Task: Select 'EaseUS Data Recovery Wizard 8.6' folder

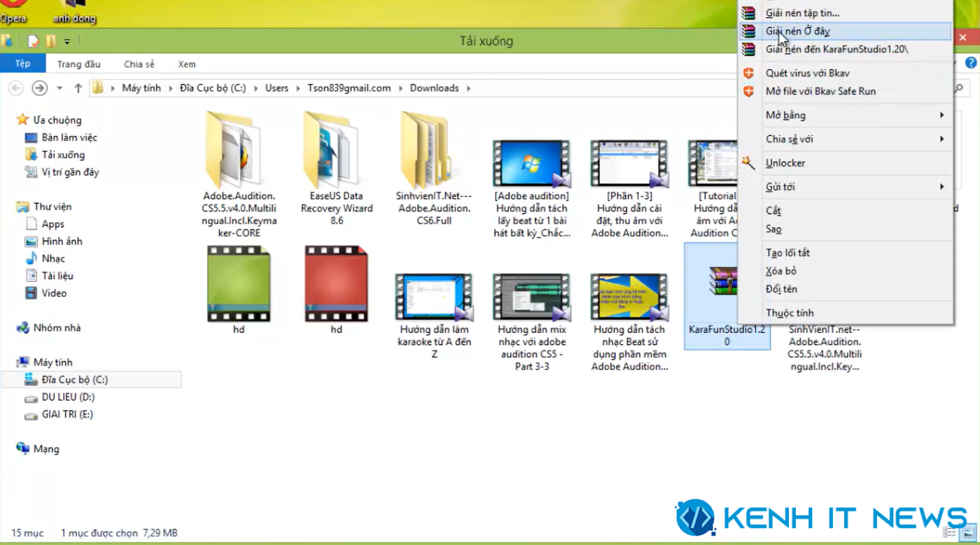Action: coord(336,168)
